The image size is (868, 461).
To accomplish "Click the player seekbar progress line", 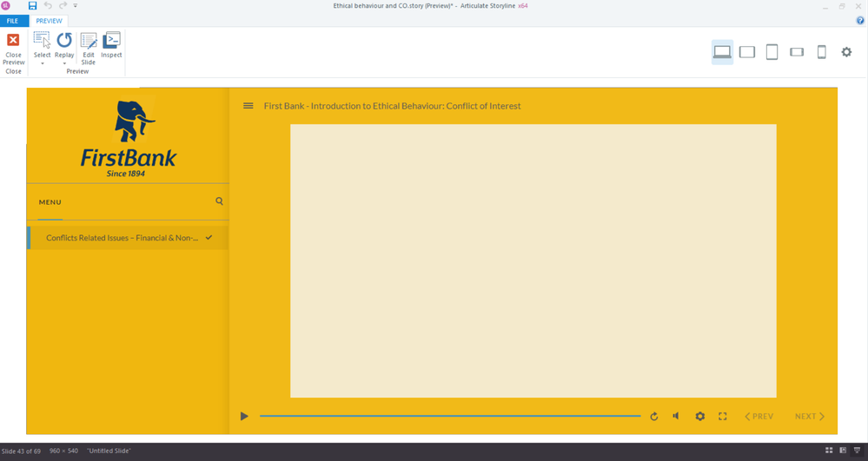I will (x=450, y=416).
